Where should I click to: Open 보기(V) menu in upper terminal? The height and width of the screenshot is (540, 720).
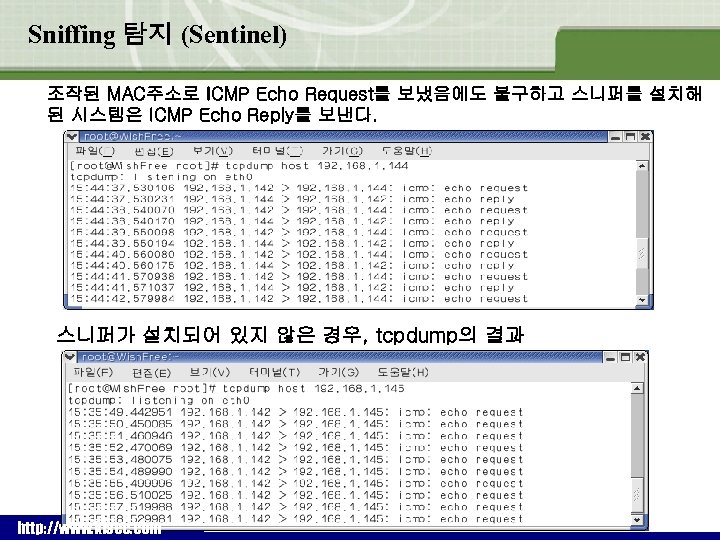[213, 151]
